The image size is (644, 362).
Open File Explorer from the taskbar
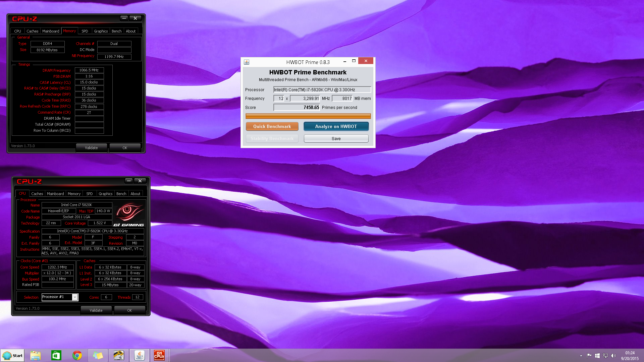pyautogui.click(x=35, y=355)
